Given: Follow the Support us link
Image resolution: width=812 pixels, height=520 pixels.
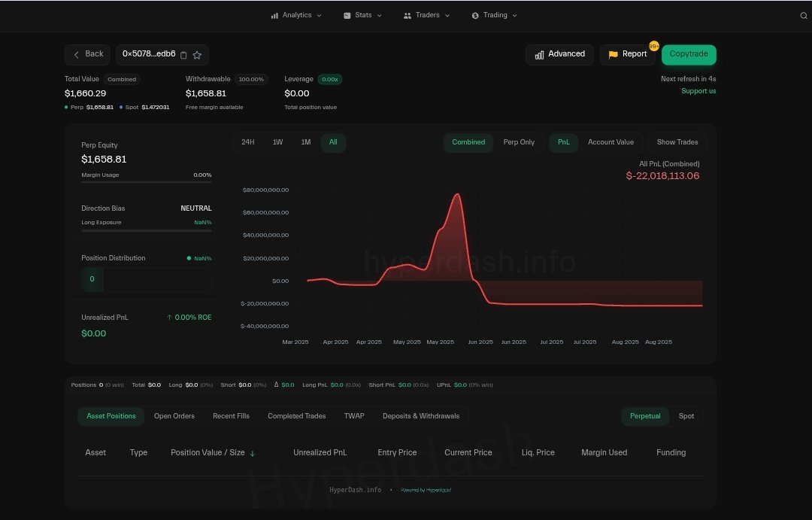Looking at the screenshot, I should [698, 91].
